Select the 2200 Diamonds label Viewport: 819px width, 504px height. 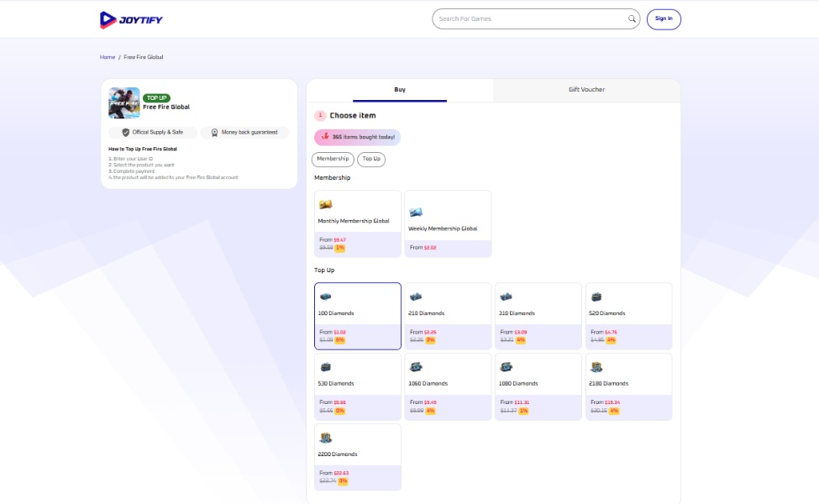pyautogui.click(x=338, y=454)
